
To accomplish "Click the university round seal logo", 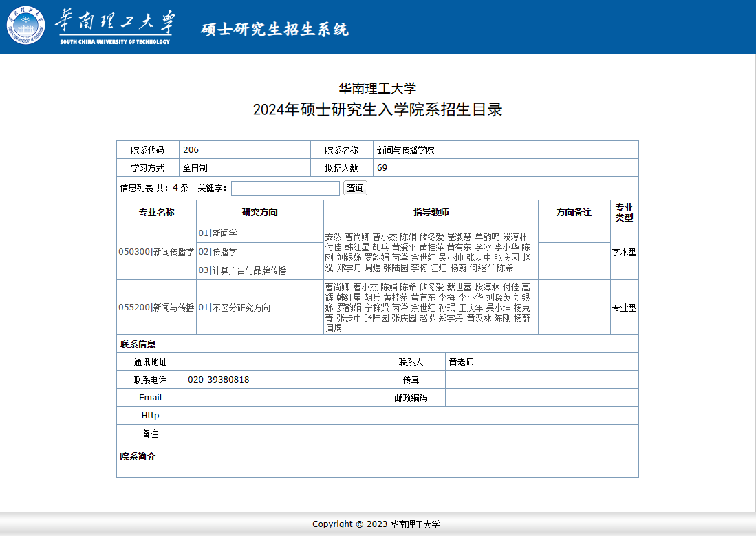I will coord(25,25).
